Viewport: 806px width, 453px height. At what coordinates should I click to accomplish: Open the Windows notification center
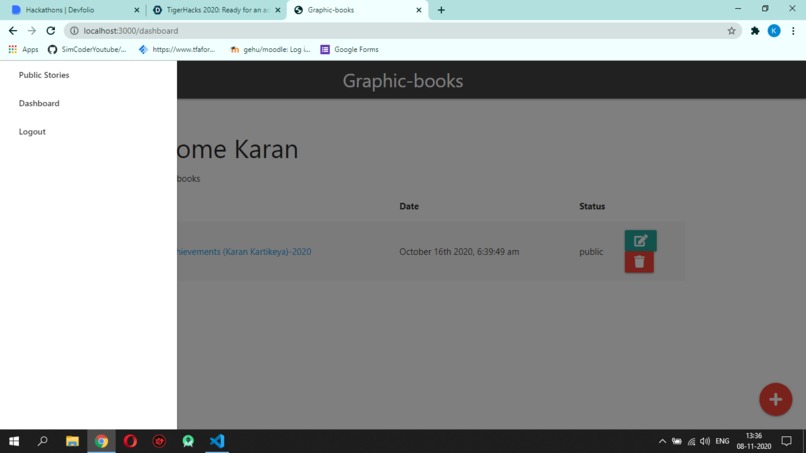click(786, 441)
